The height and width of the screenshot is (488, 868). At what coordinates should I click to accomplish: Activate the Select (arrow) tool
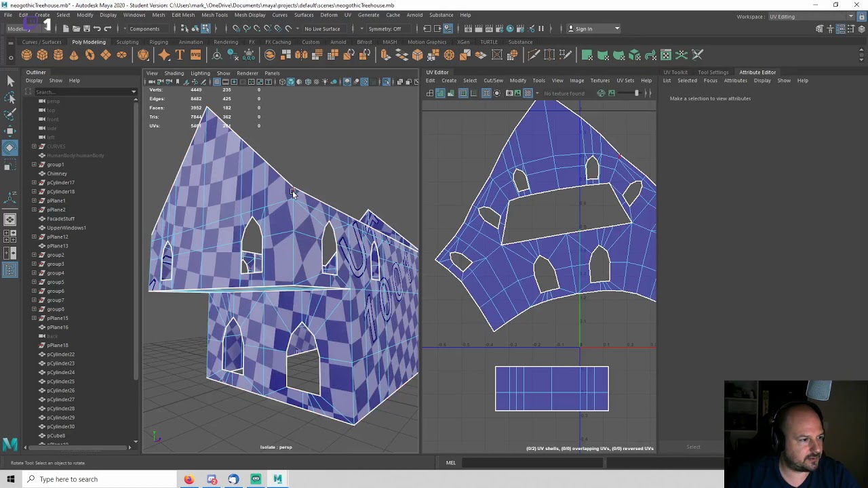click(x=9, y=81)
